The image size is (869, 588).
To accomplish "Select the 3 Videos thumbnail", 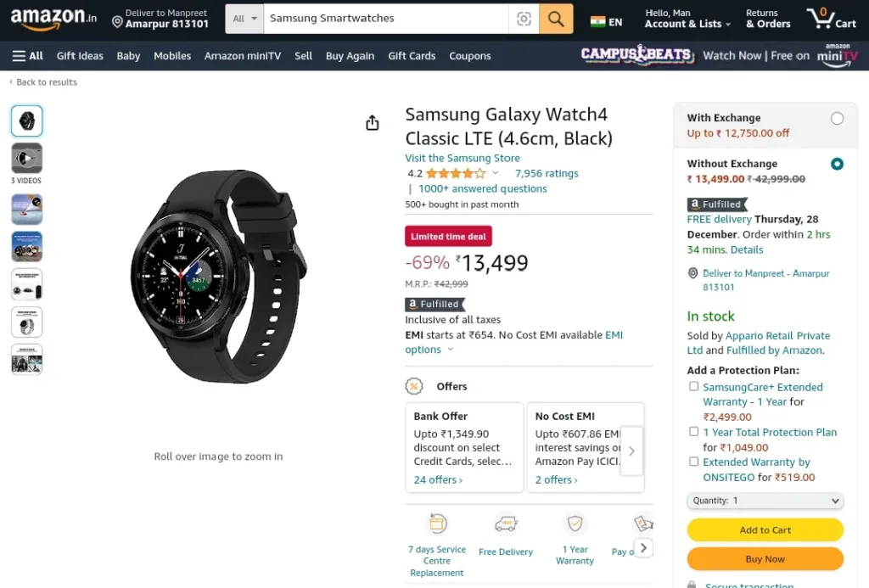I will click(26, 164).
